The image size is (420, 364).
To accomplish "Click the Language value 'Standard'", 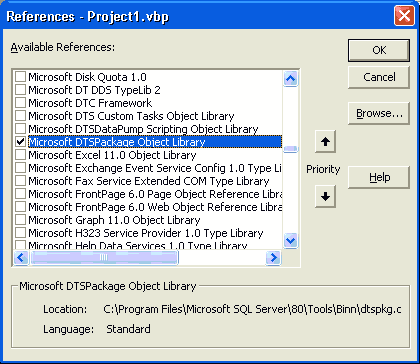I will pyautogui.click(x=128, y=329).
